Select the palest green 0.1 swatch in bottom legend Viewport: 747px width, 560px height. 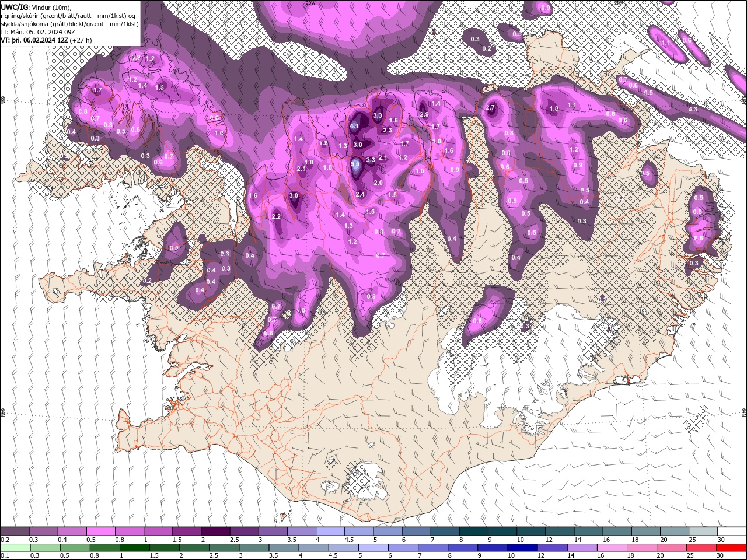(x=15, y=547)
